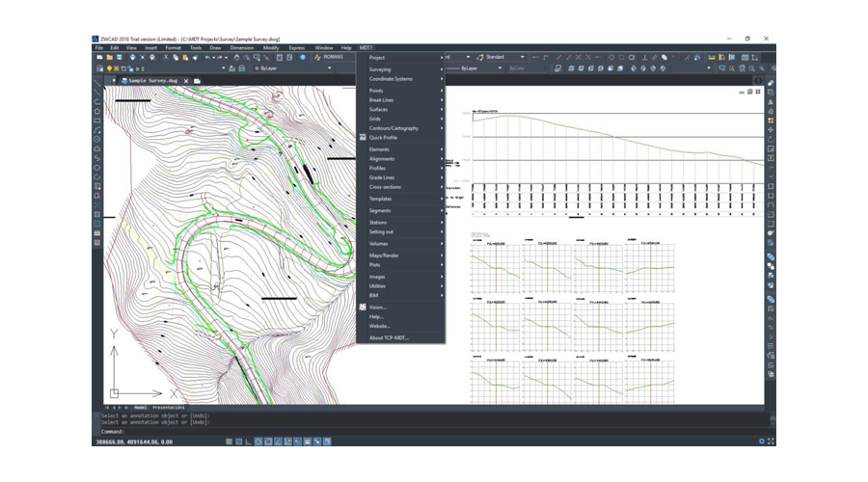Click the Website menu entry
The width and height of the screenshot is (868, 482).
(378, 326)
